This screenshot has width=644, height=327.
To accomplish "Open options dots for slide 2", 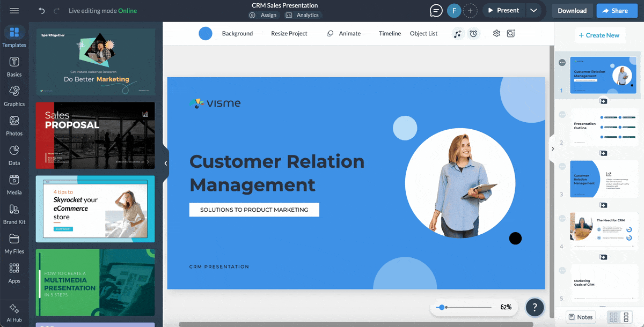I will (x=562, y=115).
